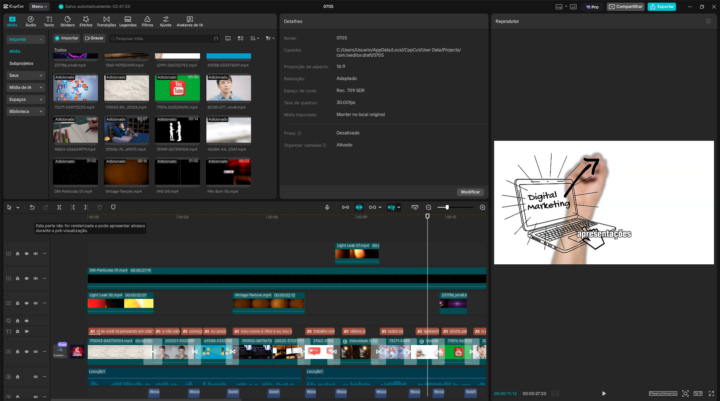The image size is (720, 401).
Task: Click the timeline zoom out icon
Action: [428, 207]
